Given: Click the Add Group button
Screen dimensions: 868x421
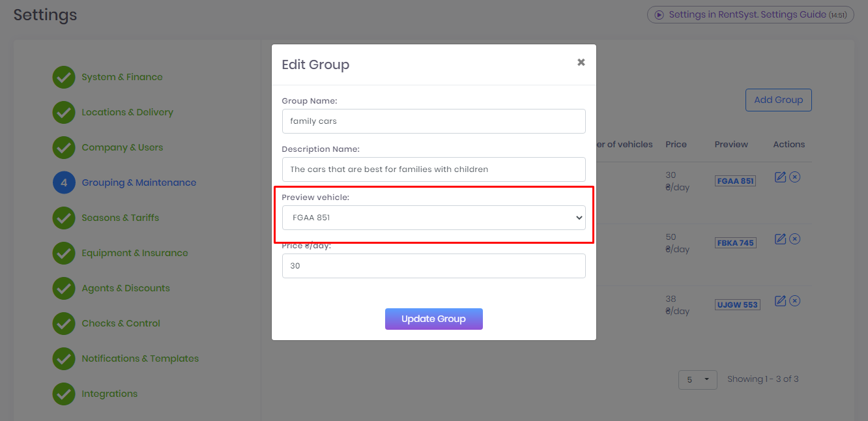Looking at the screenshot, I should (x=778, y=100).
